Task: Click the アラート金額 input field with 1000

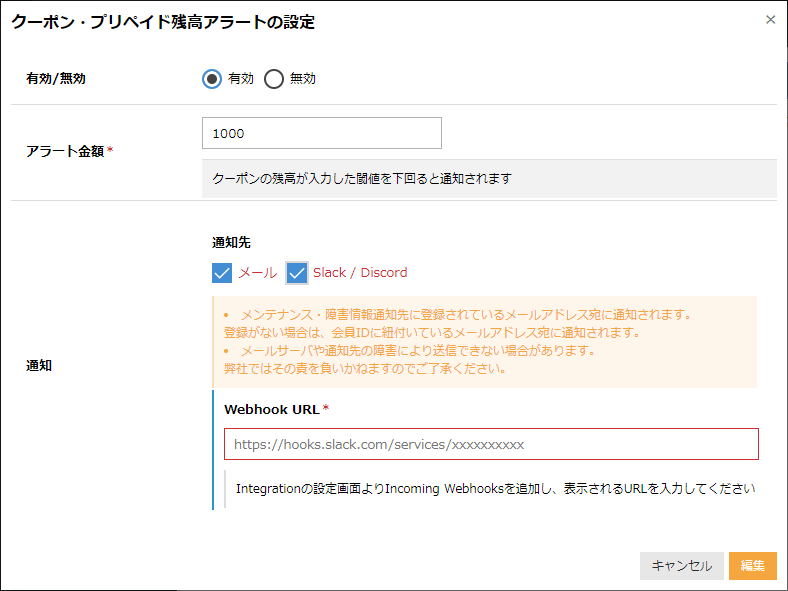Action: pyautogui.click(x=321, y=133)
